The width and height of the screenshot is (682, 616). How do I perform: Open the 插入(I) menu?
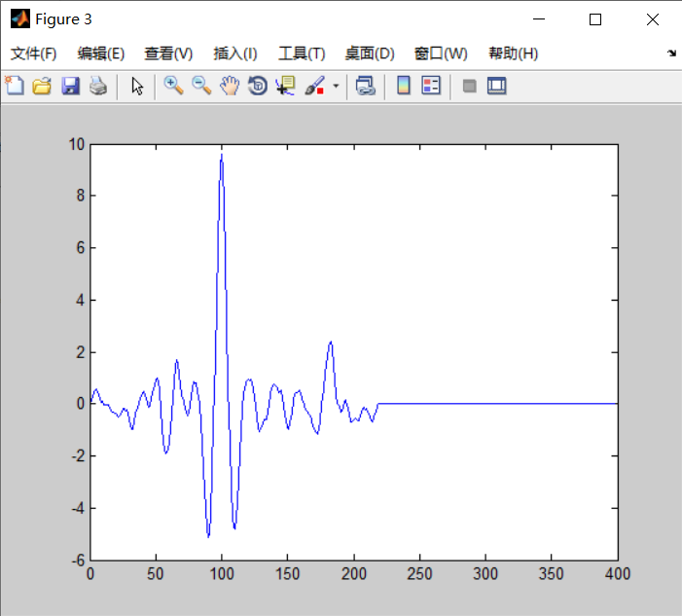[235, 54]
